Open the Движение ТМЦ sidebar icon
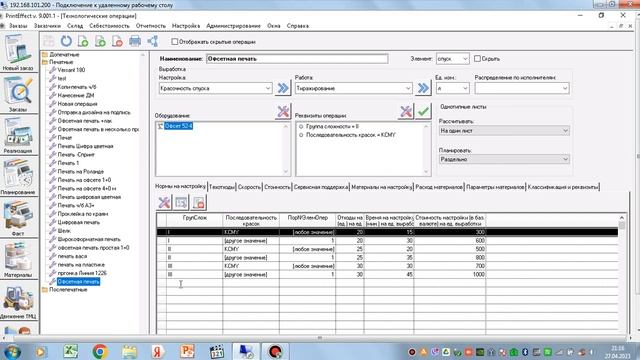 18,301
